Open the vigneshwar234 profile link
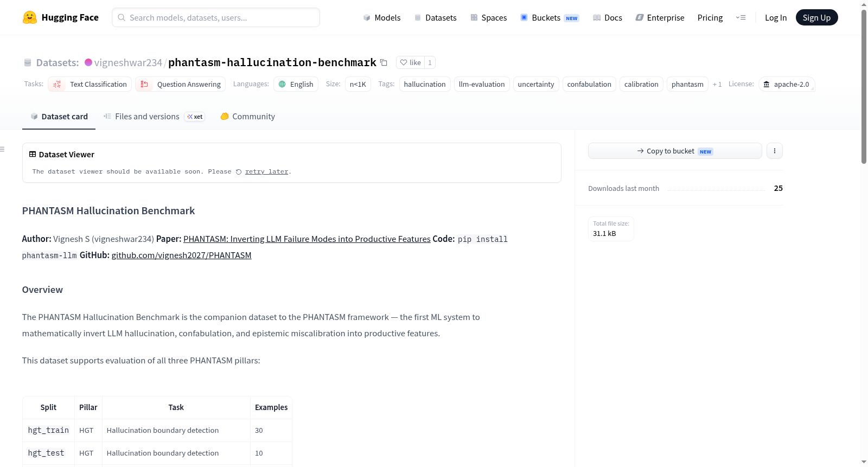868x467 pixels. coord(128,62)
